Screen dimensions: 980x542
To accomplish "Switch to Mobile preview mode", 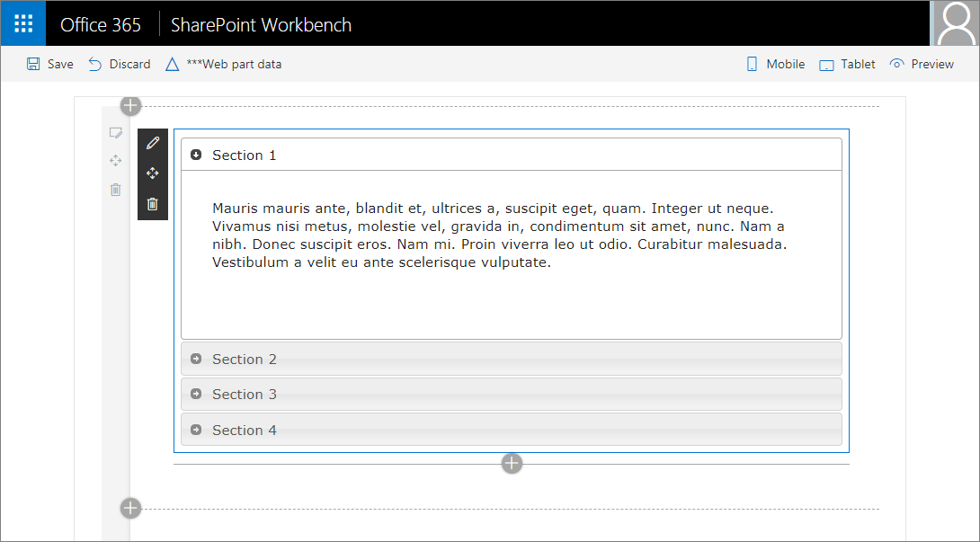I will coord(775,64).
